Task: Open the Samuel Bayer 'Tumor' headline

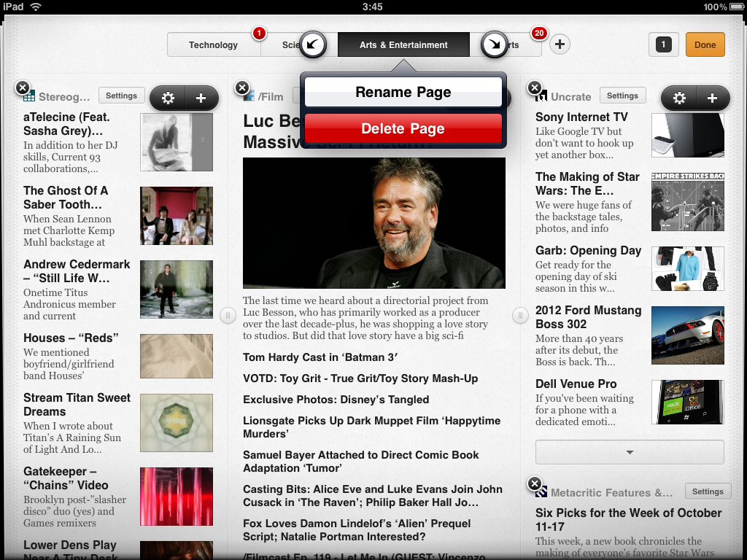Action: click(x=360, y=462)
